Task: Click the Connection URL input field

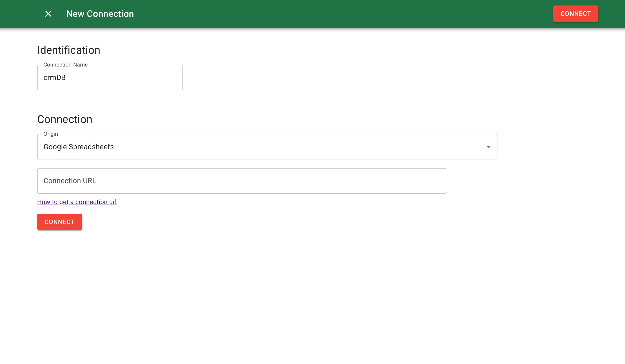Action: pos(242,181)
